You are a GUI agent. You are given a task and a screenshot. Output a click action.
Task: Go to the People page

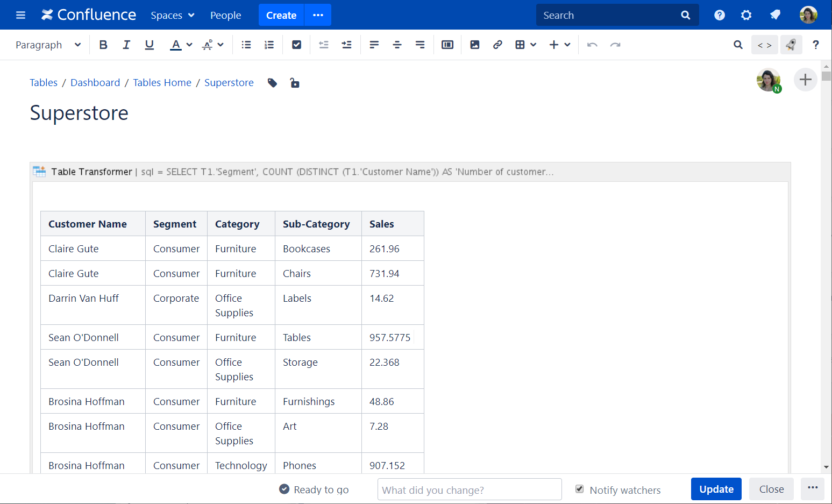pyautogui.click(x=225, y=15)
